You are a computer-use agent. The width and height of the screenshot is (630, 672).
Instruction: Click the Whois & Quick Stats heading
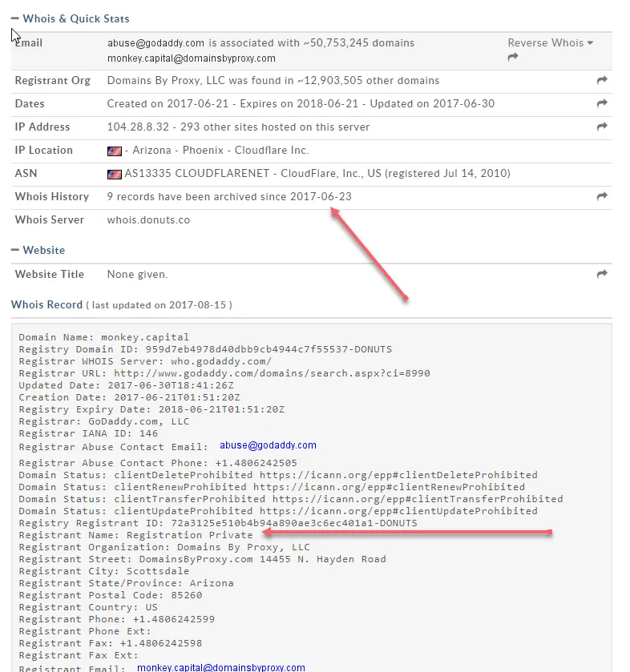pos(76,18)
